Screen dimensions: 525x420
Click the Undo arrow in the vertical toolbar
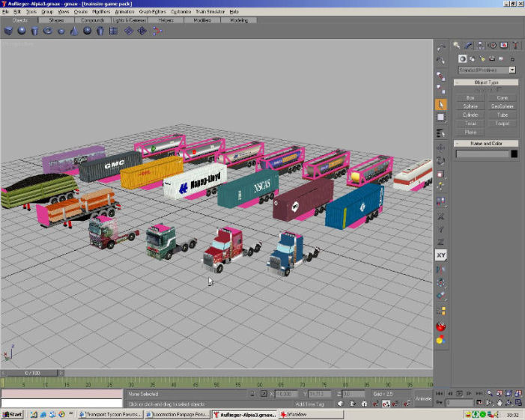coord(441,48)
